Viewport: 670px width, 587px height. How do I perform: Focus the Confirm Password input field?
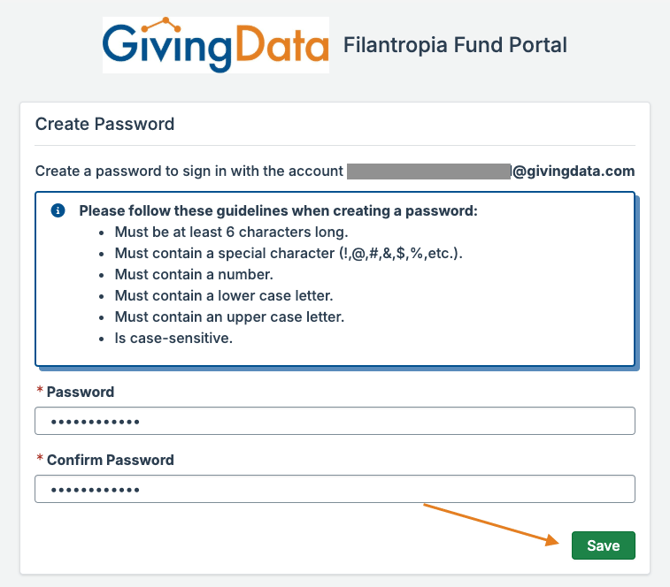[x=335, y=489]
